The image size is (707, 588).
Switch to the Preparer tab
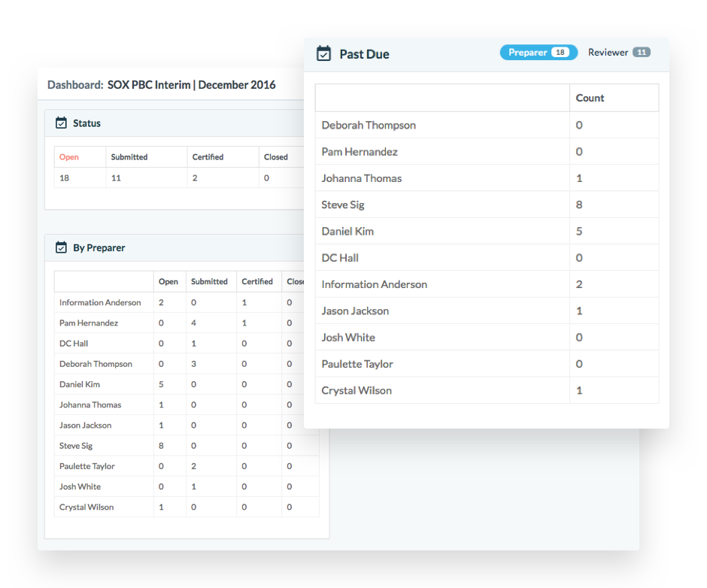point(539,53)
